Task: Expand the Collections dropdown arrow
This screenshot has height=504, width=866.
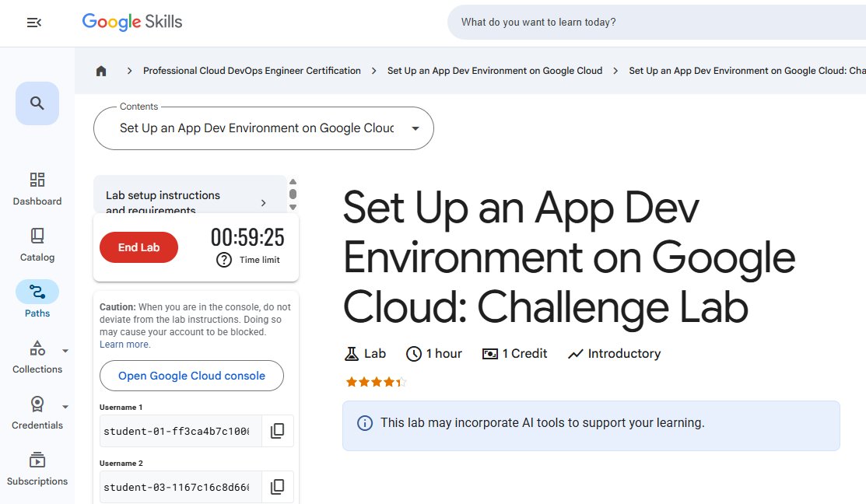Action: click(x=65, y=351)
